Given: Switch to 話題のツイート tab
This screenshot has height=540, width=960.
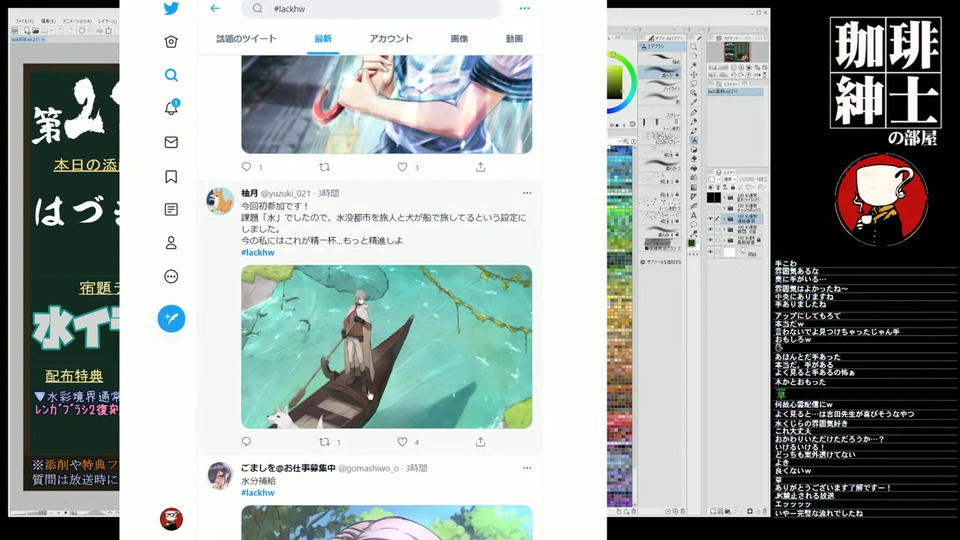Looking at the screenshot, I should [x=246, y=39].
